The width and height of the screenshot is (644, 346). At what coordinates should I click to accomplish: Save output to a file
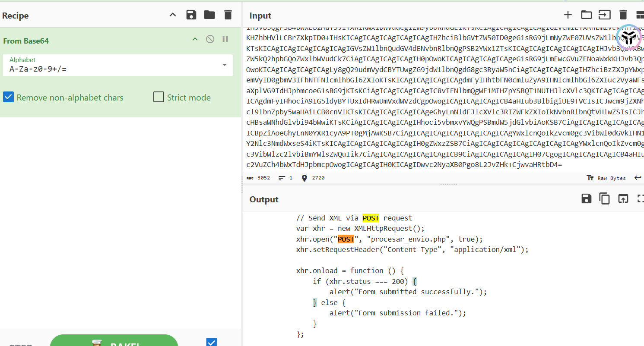[586, 198]
